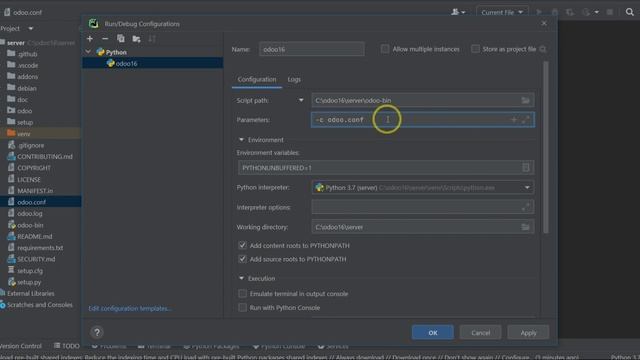Viewport: 640px width, 360px height.
Task: Copy configuration icon in dialog toolbar
Action: [121, 39]
